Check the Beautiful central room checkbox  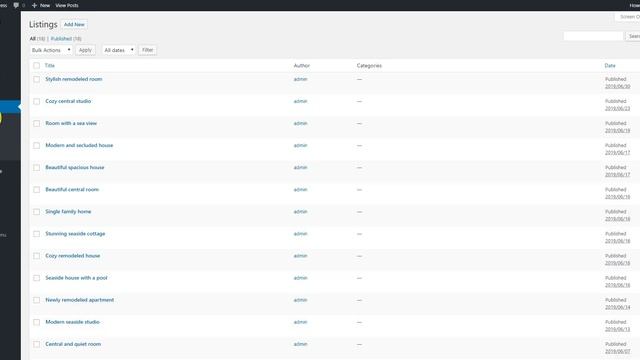(37, 189)
